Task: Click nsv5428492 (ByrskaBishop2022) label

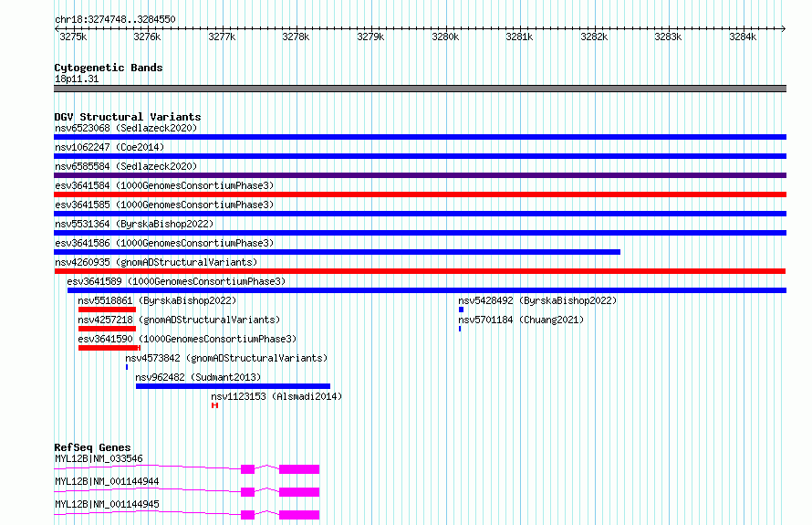Action: point(537,300)
